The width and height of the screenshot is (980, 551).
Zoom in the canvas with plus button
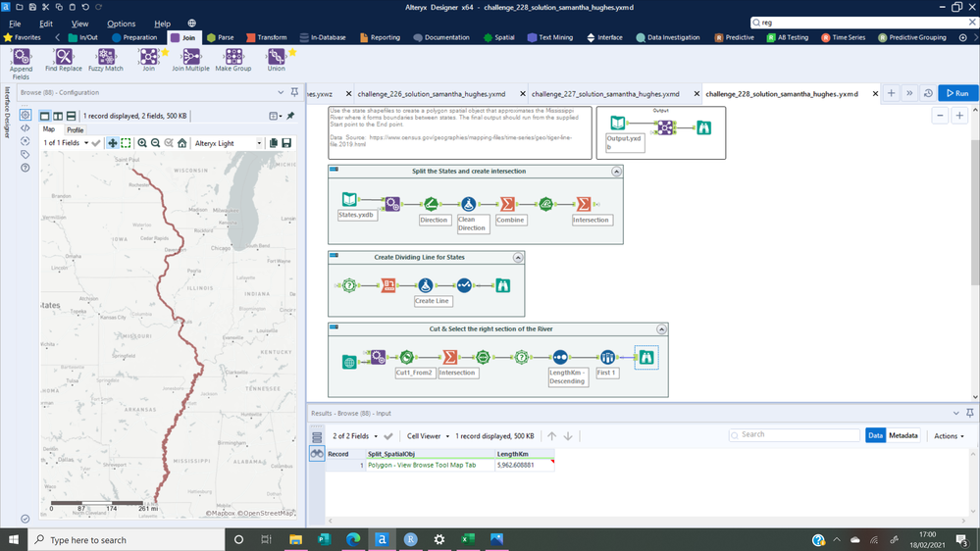point(959,116)
